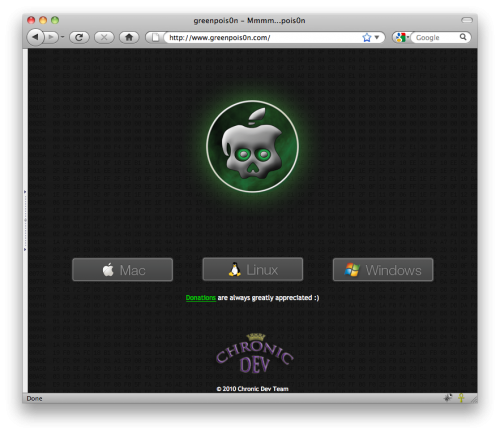
Task: Click the yellow ankh status bar icon
Action: [461, 398]
